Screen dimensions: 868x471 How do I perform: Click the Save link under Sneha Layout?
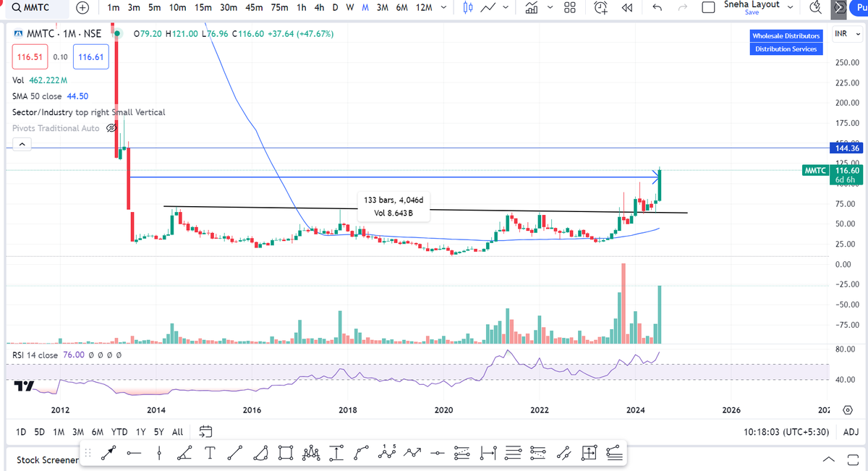click(x=752, y=12)
